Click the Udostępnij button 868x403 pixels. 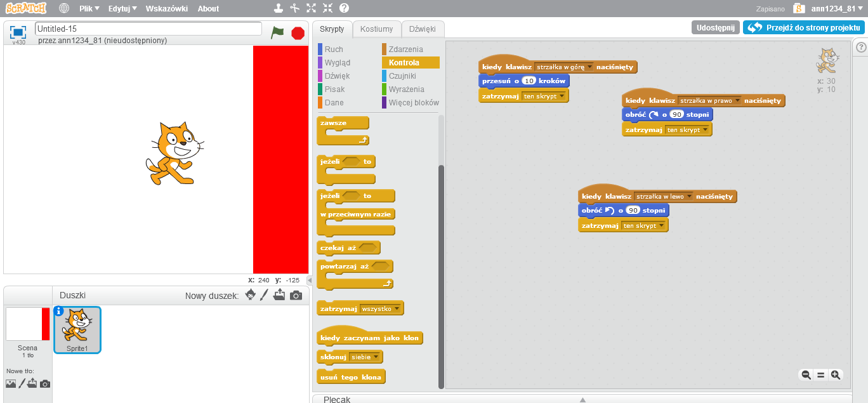[715, 28]
